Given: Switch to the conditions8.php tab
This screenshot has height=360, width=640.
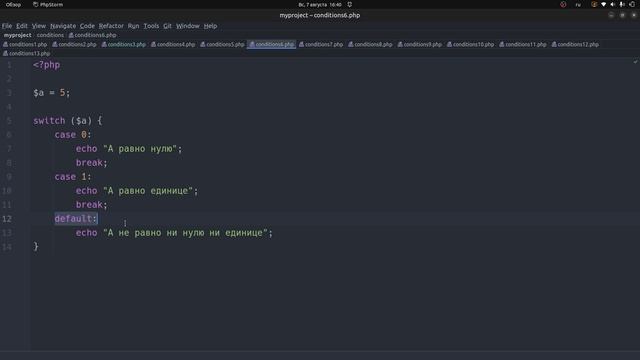Looking at the screenshot, I should (371, 44).
